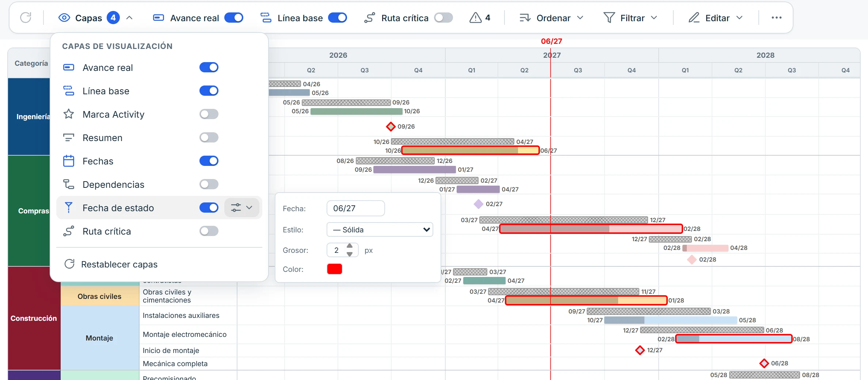
Task: Click the Resumen layer icon
Action: [69, 138]
